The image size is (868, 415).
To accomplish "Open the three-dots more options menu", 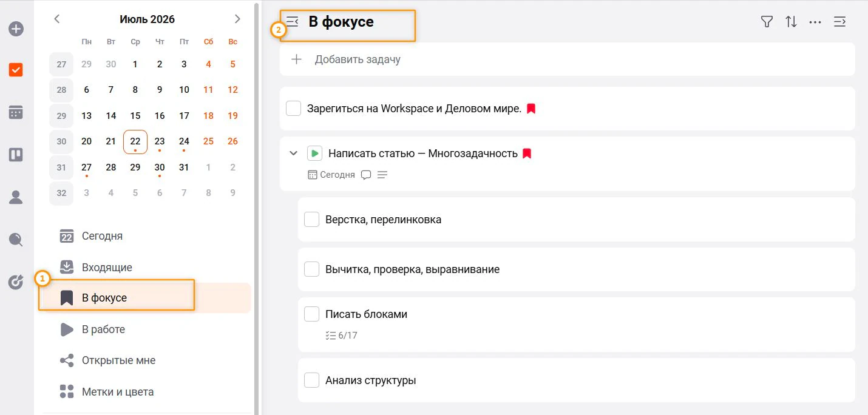I will [x=815, y=22].
